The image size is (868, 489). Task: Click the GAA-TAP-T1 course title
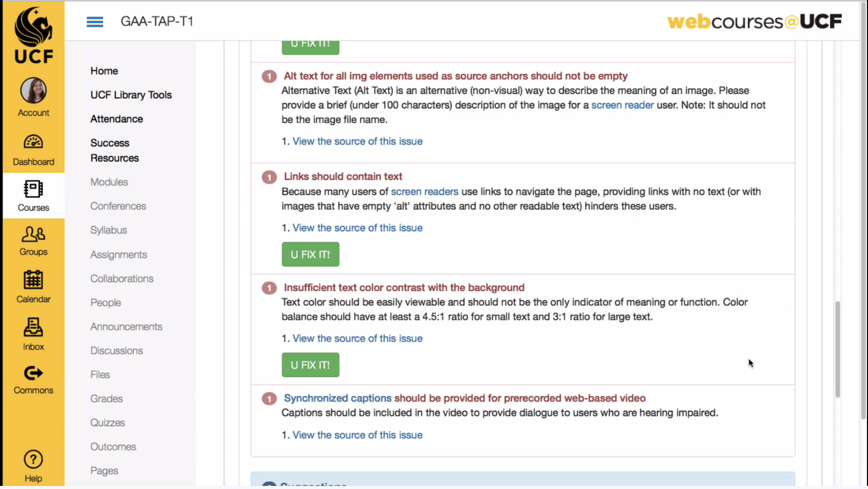[157, 21]
